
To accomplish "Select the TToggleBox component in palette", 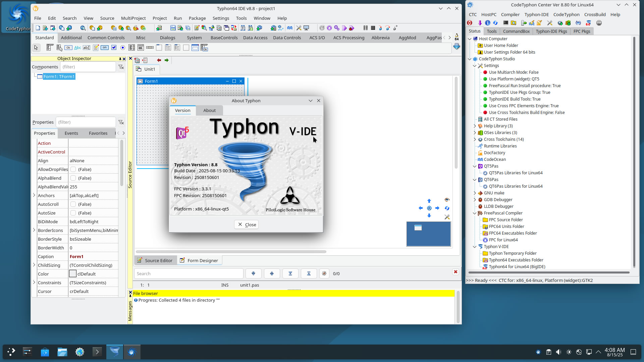I will (105, 48).
